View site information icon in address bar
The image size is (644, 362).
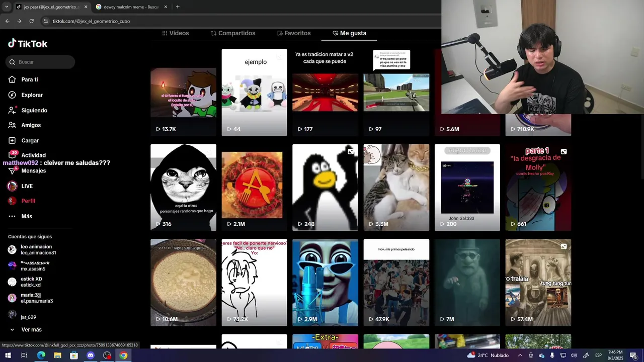click(46, 21)
